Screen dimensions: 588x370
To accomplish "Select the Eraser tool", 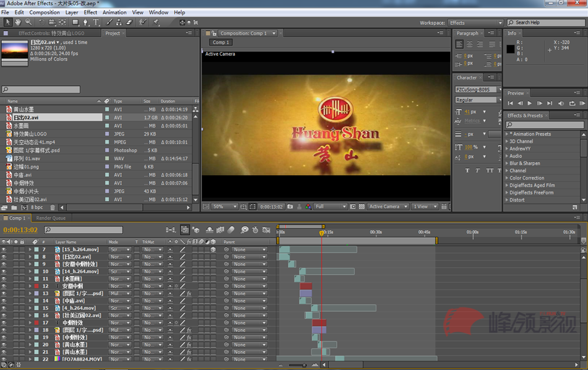I will click(x=129, y=22).
